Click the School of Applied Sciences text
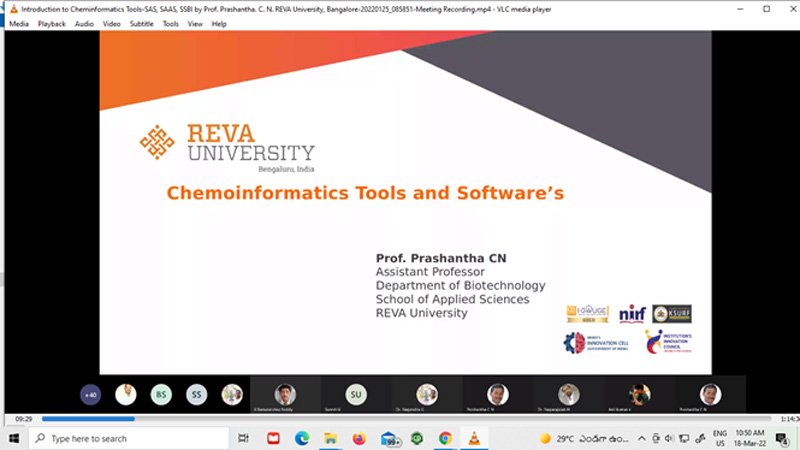This screenshot has width=800, height=450. (452, 299)
